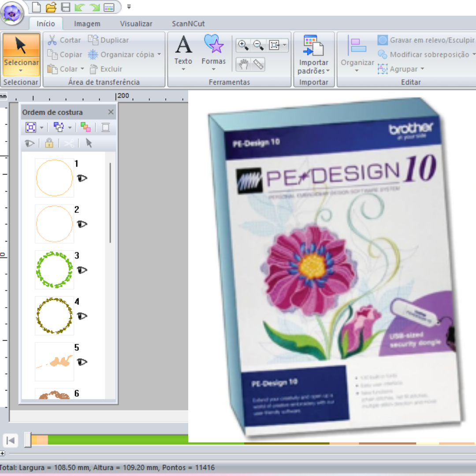
Task: Toggle the lock icon in the sew order panel
Action: click(x=49, y=143)
